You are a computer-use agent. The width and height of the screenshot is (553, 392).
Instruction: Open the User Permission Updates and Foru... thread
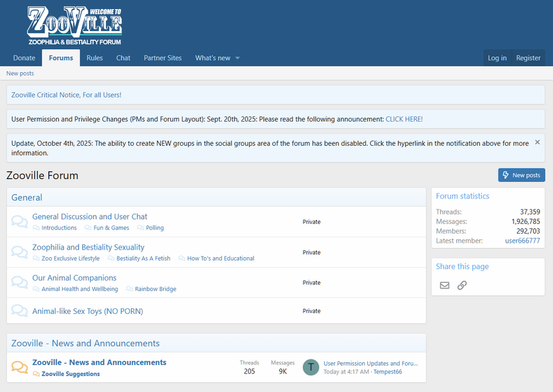(x=371, y=364)
